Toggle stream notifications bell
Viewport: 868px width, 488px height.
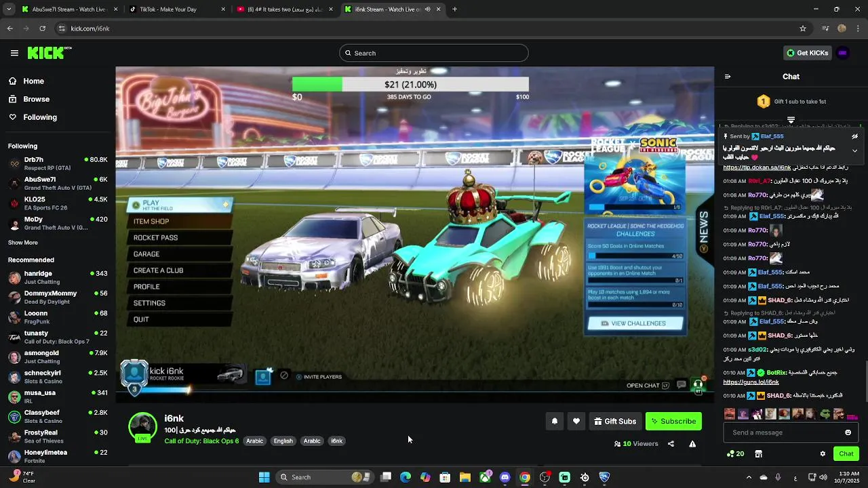pos(554,422)
